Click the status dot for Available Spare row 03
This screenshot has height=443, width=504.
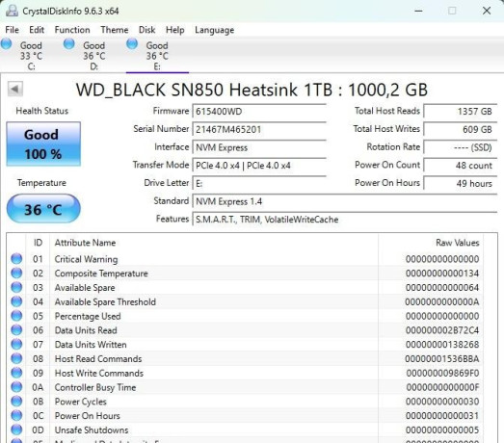click(16, 287)
